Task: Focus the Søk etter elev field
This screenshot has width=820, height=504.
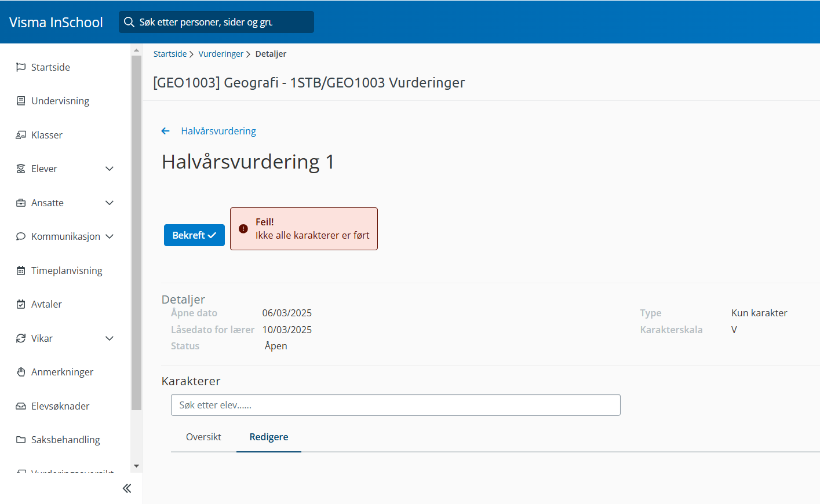Action: pyautogui.click(x=396, y=405)
